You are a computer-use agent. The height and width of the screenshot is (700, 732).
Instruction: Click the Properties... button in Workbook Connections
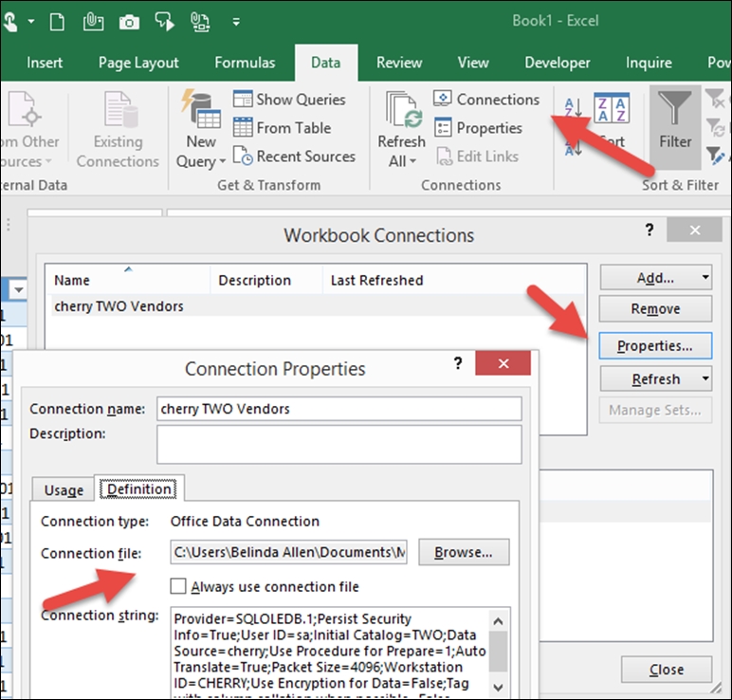click(655, 345)
